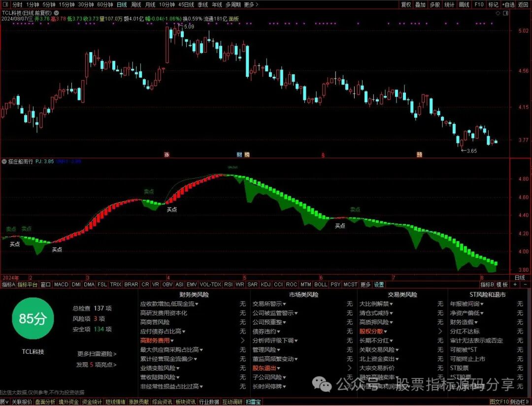
Task: Toggle the 侧边栏 sidebar button
Action: (520, 402)
